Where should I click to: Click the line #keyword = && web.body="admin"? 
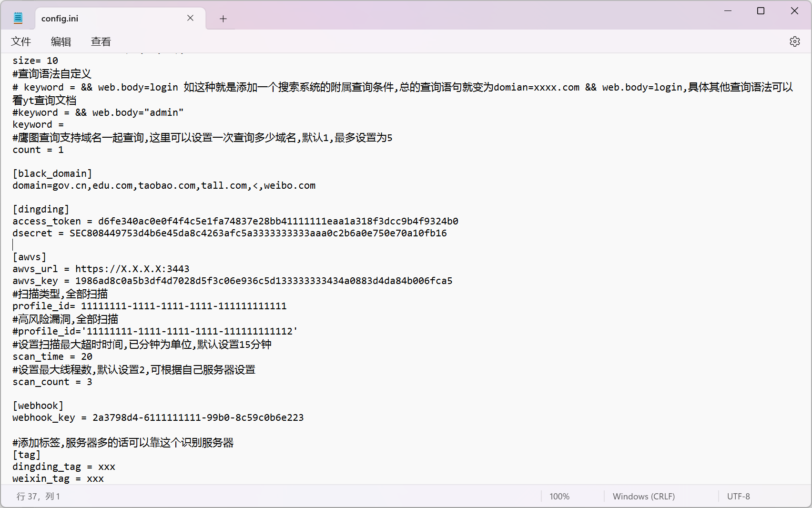coord(98,112)
